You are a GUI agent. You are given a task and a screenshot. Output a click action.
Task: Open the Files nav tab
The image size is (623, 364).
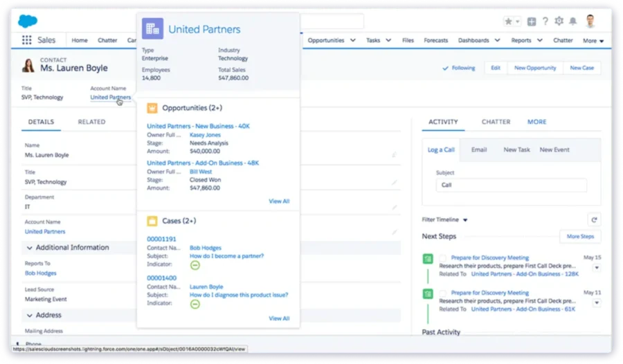(x=408, y=40)
